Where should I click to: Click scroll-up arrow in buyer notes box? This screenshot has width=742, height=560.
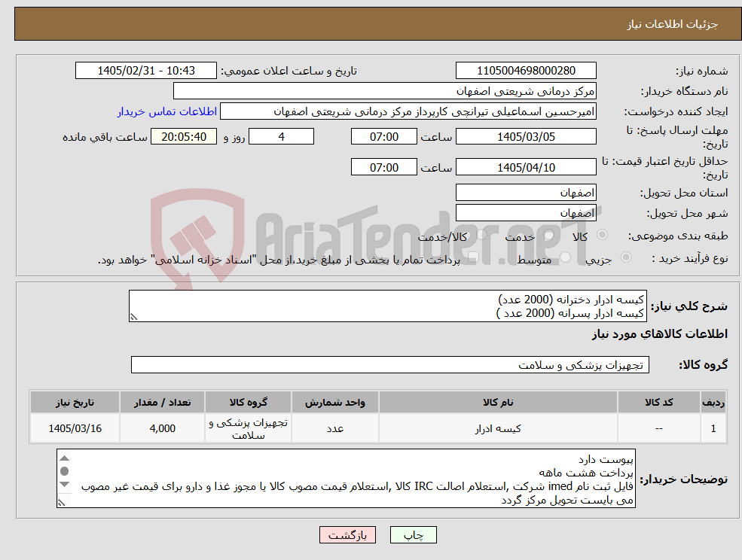pos(65,458)
